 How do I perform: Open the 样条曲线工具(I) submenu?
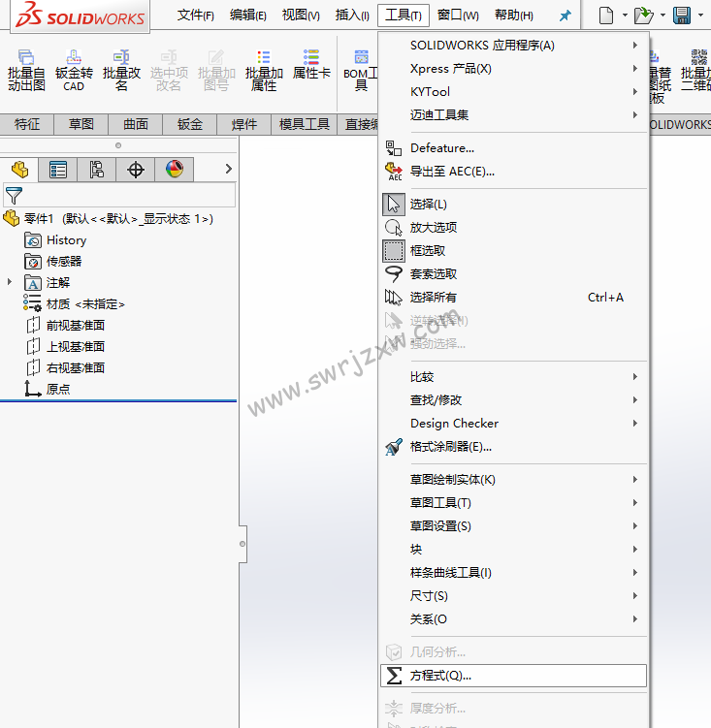pos(513,573)
